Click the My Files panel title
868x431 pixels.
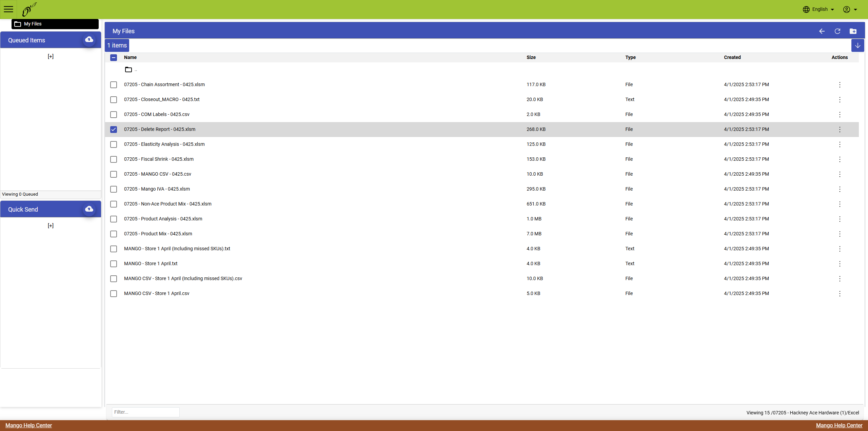[x=123, y=31]
